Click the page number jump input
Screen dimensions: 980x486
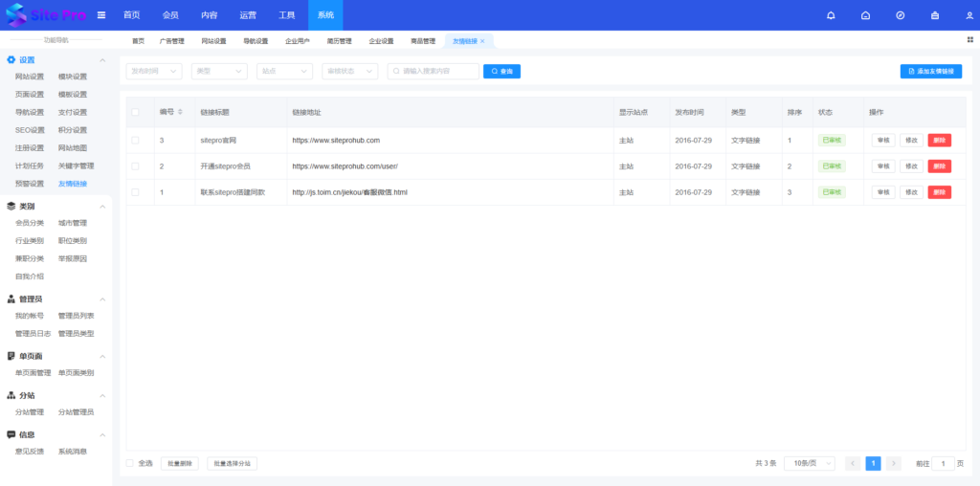pos(943,463)
